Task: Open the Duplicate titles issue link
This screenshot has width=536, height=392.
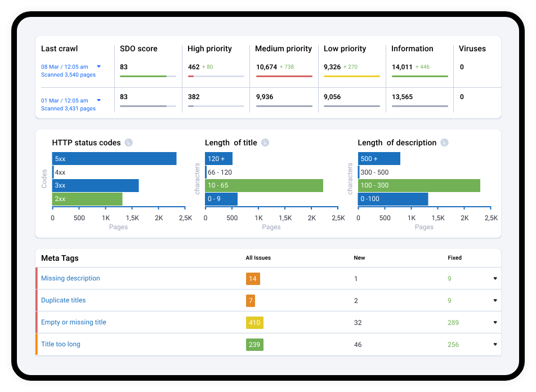Action: tap(63, 300)
